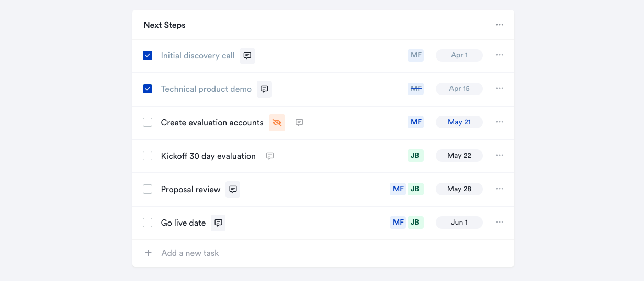Uncheck Initial discovery call checkbox
The height and width of the screenshot is (281, 644).
148,55
